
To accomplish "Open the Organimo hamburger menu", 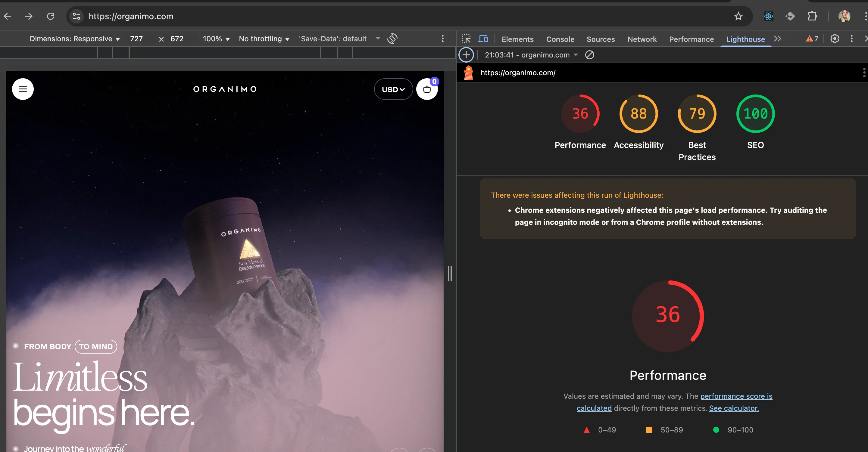I will tap(23, 89).
